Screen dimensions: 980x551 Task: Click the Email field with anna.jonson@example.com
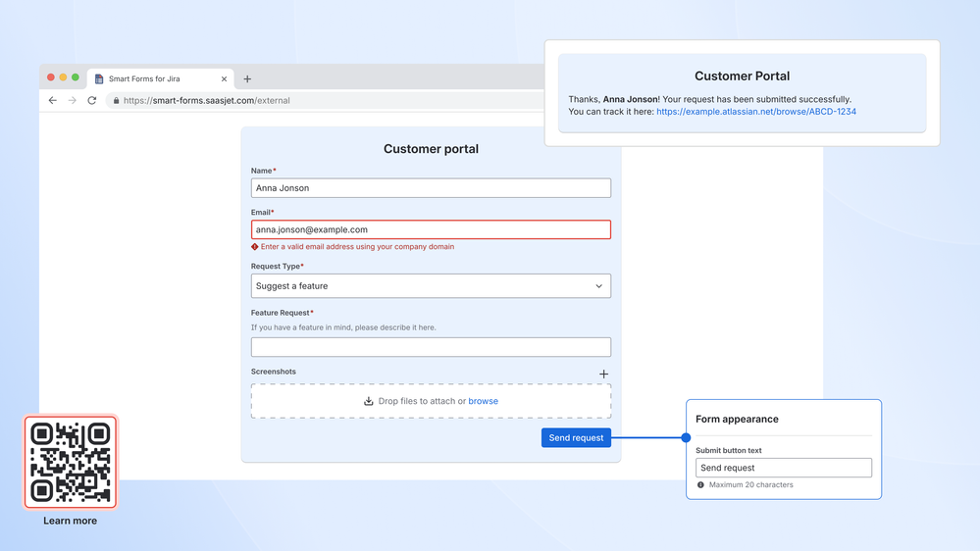(431, 229)
